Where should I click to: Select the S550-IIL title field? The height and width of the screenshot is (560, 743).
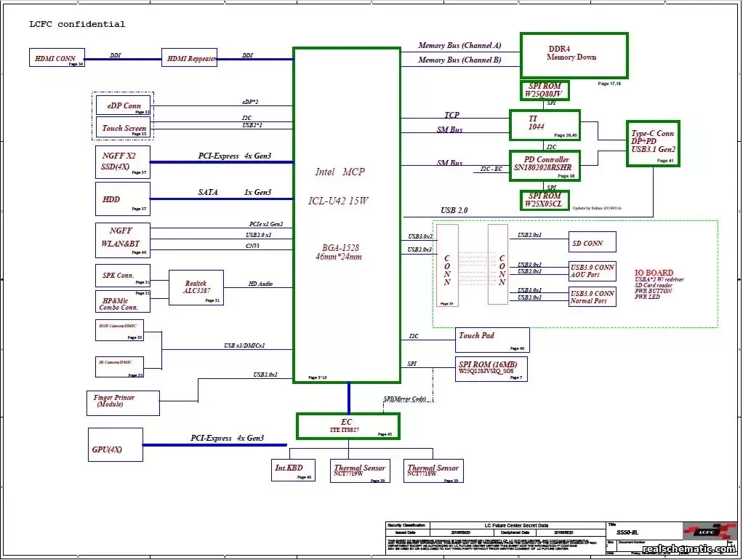(x=627, y=532)
